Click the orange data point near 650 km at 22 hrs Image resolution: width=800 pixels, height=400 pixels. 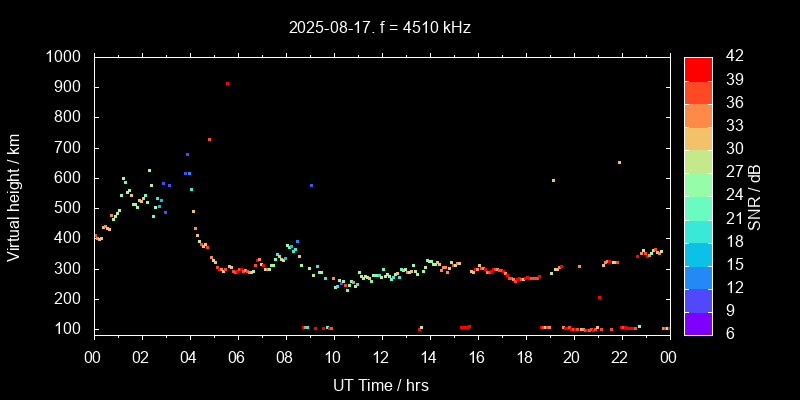pyautogui.click(x=619, y=162)
